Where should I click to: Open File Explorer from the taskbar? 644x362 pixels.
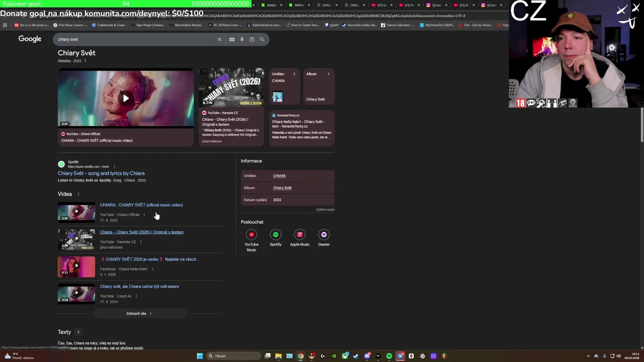click(278, 356)
